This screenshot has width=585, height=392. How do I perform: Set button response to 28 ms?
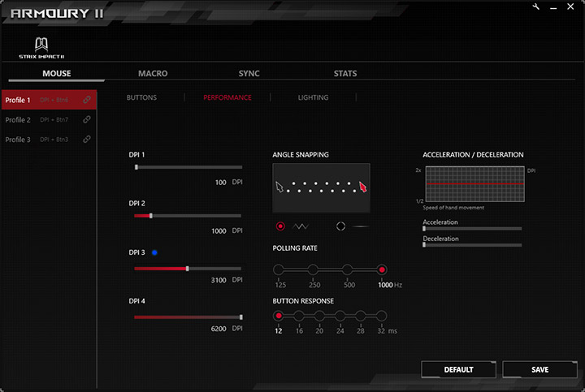[x=361, y=316]
